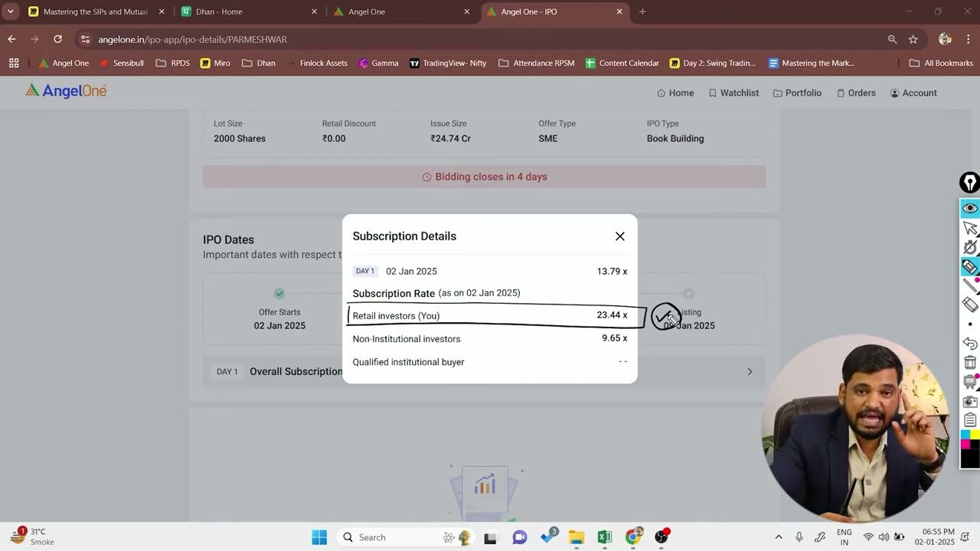This screenshot has height=551, width=980.
Task: Expand the Attendance RPSM bookmarks folder
Action: (x=536, y=63)
